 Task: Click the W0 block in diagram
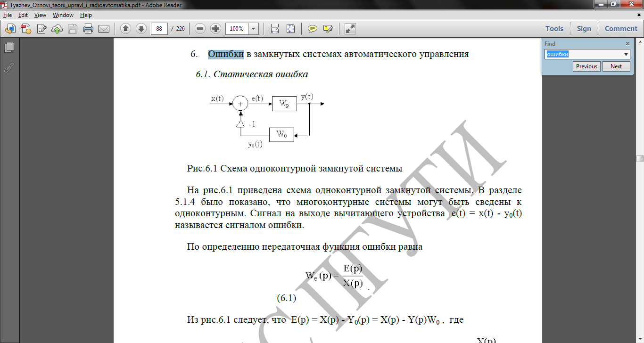coord(281,135)
